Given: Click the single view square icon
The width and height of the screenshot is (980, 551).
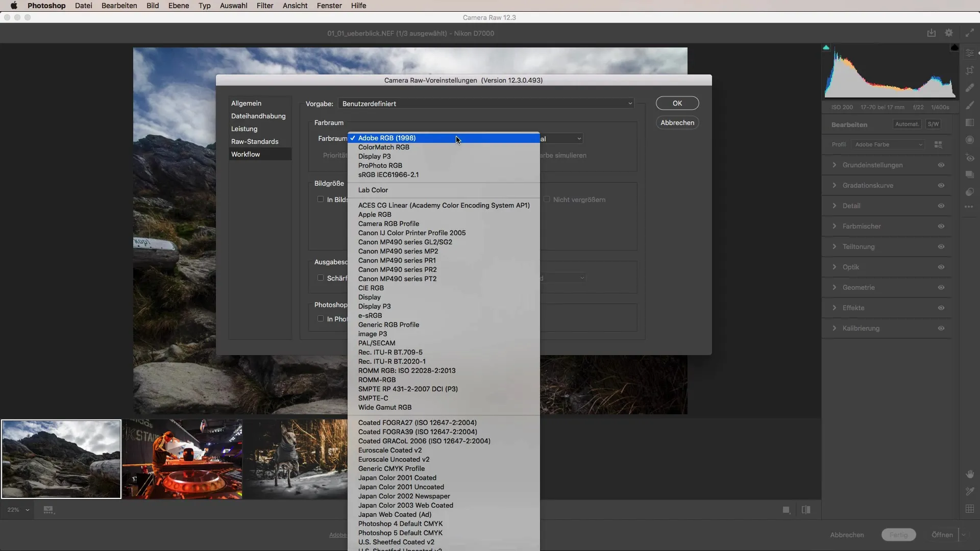Looking at the screenshot, I should pyautogui.click(x=787, y=510).
